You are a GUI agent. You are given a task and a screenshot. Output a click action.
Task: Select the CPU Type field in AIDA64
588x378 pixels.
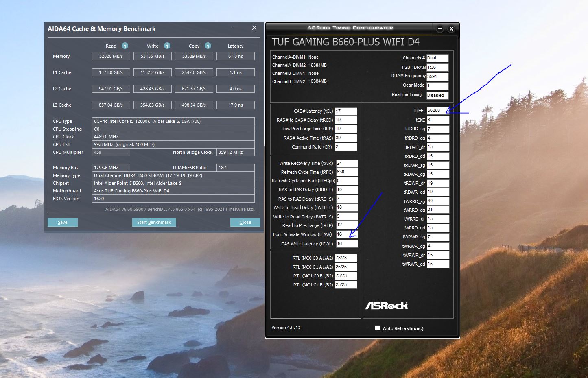[173, 121]
